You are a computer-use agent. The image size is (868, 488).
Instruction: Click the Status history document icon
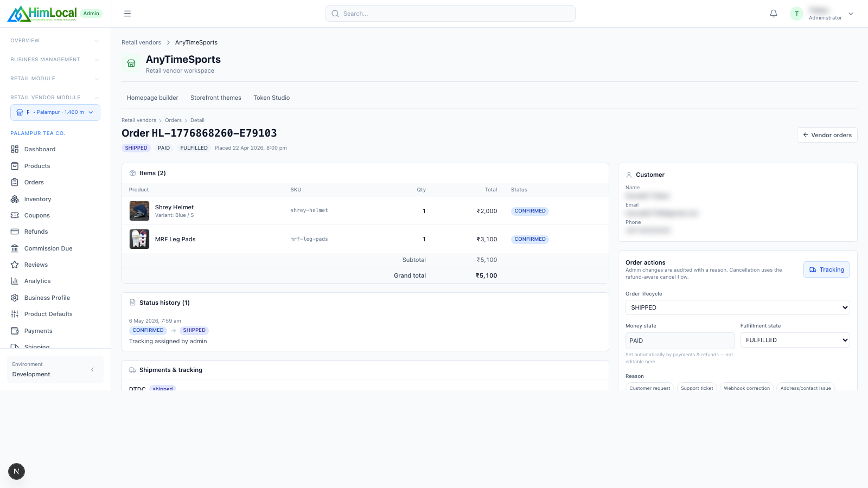tap(132, 303)
